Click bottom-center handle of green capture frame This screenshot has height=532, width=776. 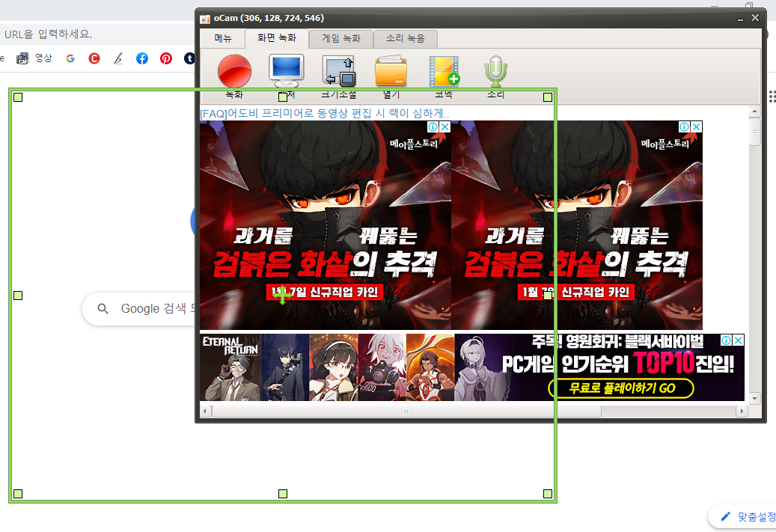(283, 493)
